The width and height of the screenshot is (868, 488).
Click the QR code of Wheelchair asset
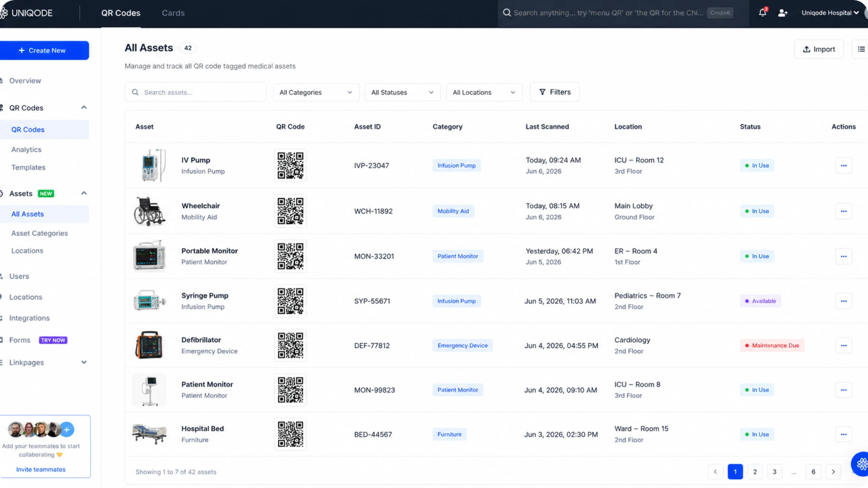pyautogui.click(x=290, y=211)
